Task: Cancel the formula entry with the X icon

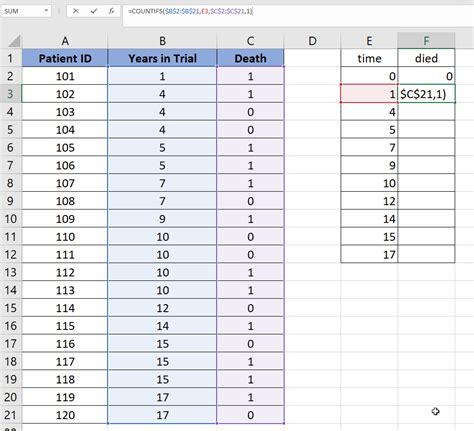Action: point(76,11)
